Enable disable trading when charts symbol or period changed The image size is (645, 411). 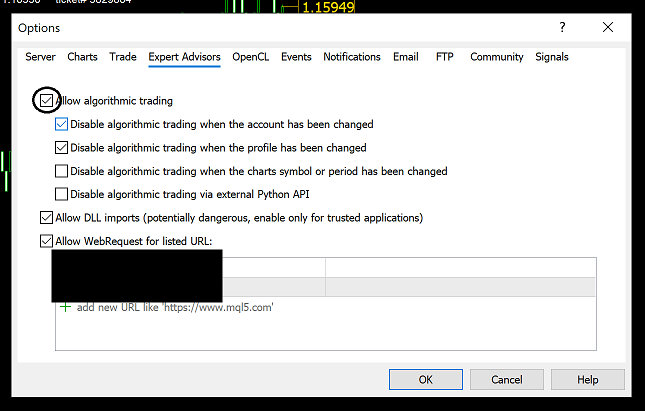point(61,171)
